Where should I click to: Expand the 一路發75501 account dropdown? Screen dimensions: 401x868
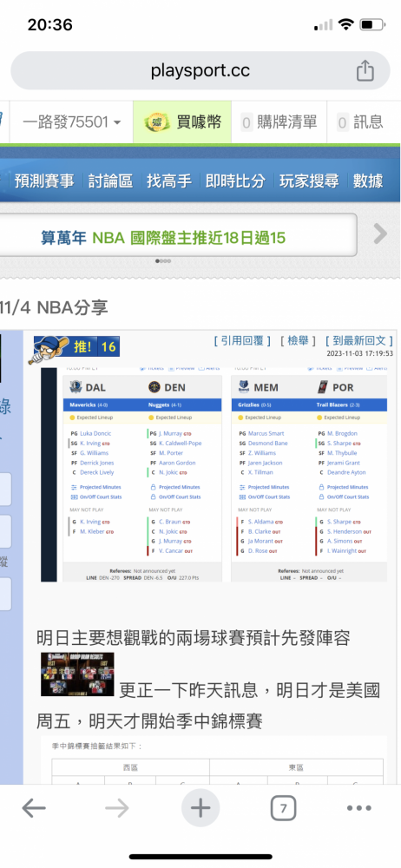coord(71,122)
